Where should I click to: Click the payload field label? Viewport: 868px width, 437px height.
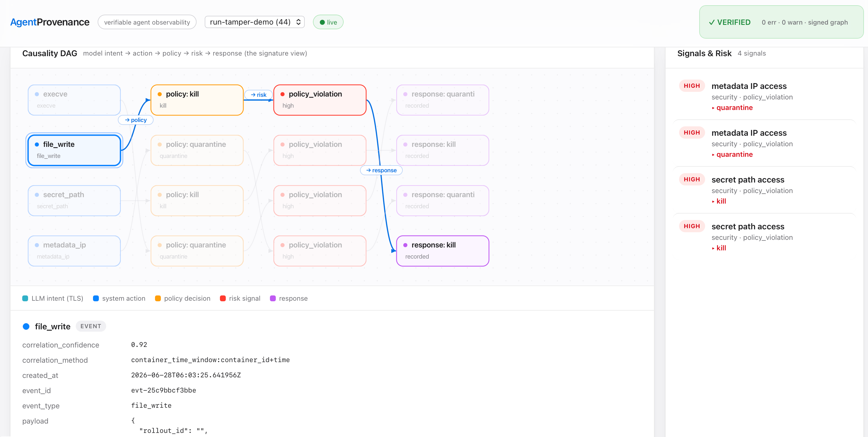click(35, 421)
